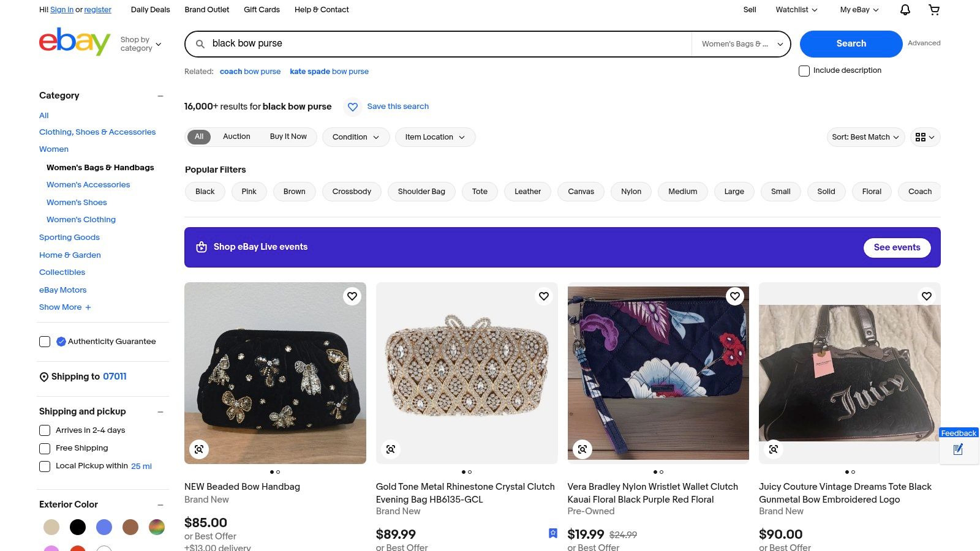Switch to the Buy It Now tab
This screenshot has height=551, width=980.
(x=288, y=137)
